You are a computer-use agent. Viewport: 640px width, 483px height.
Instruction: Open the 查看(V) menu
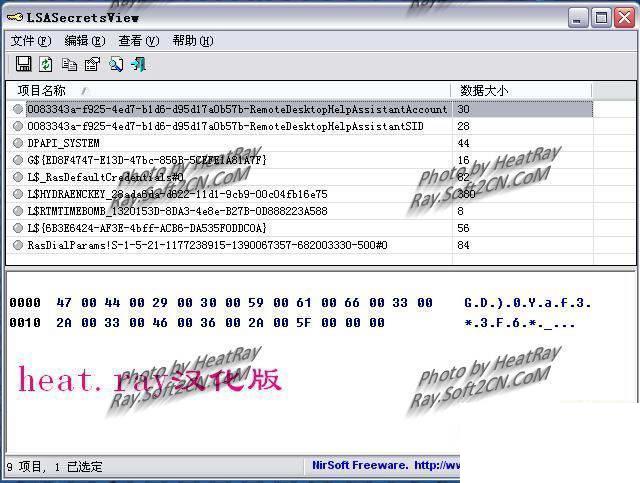pyautogui.click(x=139, y=41)
